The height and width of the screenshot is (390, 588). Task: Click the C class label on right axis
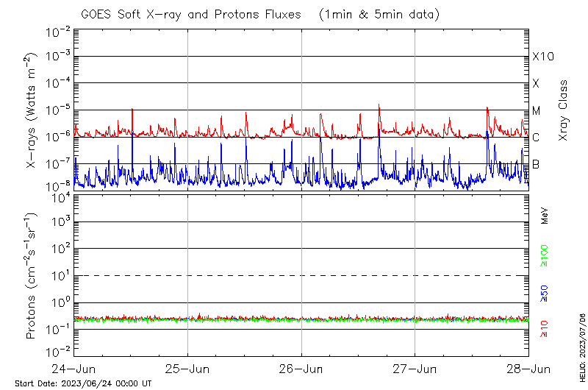536,138
